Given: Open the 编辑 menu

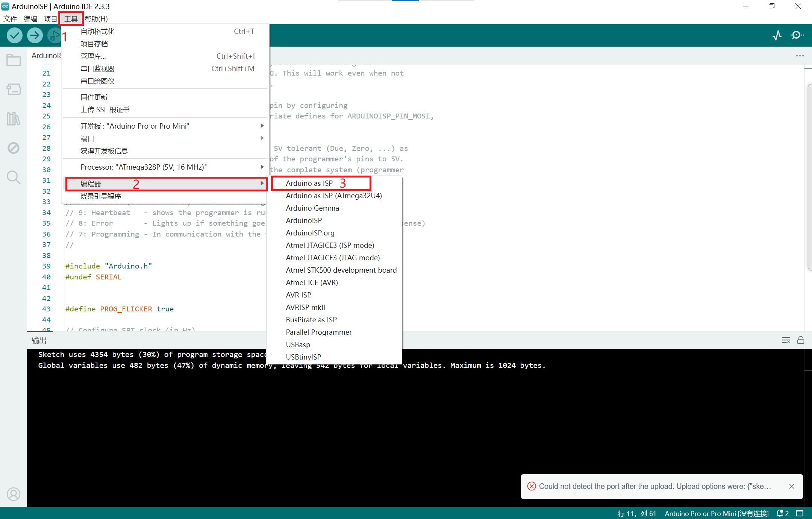Looking at the screenshot, I should [x=30, y=19].
